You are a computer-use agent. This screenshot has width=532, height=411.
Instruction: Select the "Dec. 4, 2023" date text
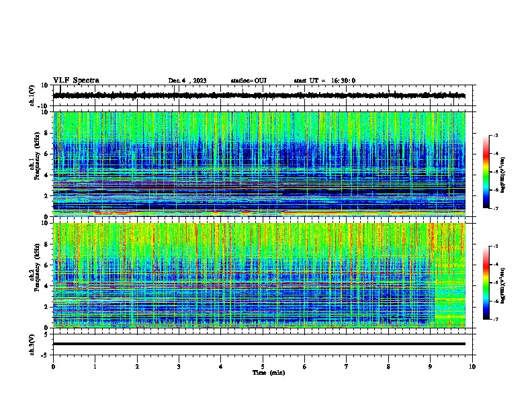pos(187,81)
